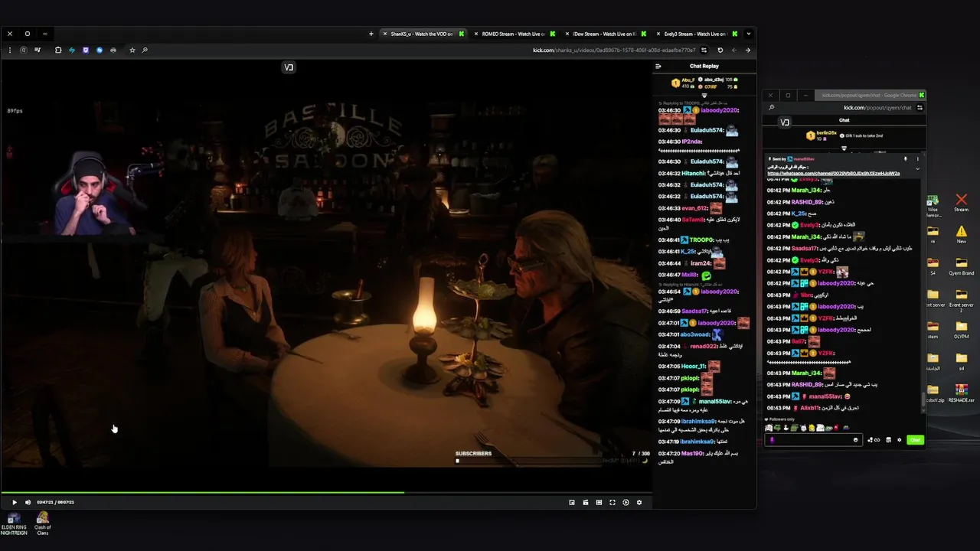Viewport: 980px width, 551px height.
Task: Click the cast/clip icon in player bar
Action: click(x=586, y=502)
